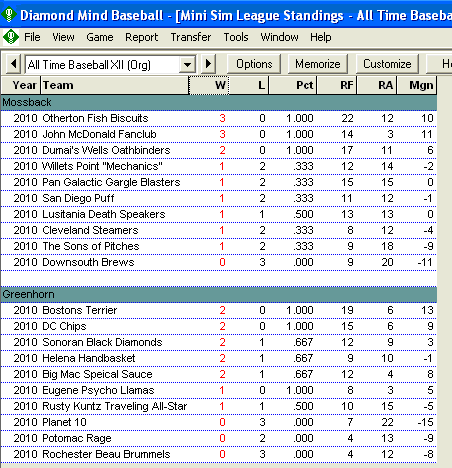Click the Options button

(254, 64)
